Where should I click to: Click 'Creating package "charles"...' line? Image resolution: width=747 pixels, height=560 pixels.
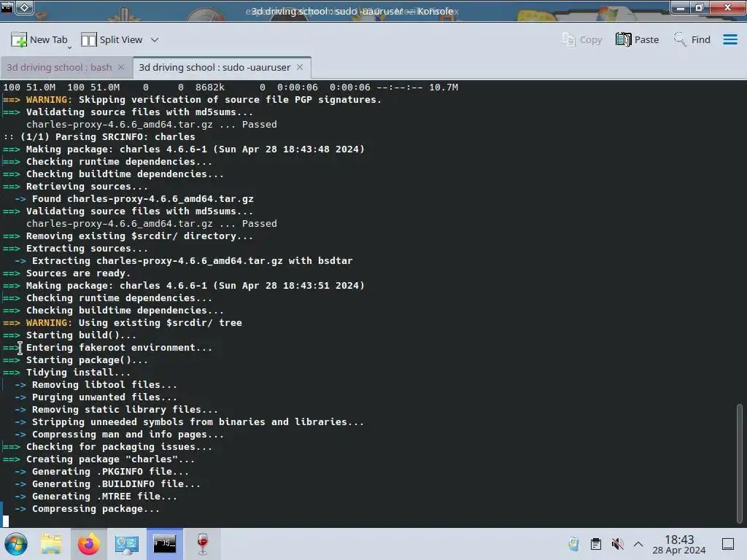(x=110, y=459)
